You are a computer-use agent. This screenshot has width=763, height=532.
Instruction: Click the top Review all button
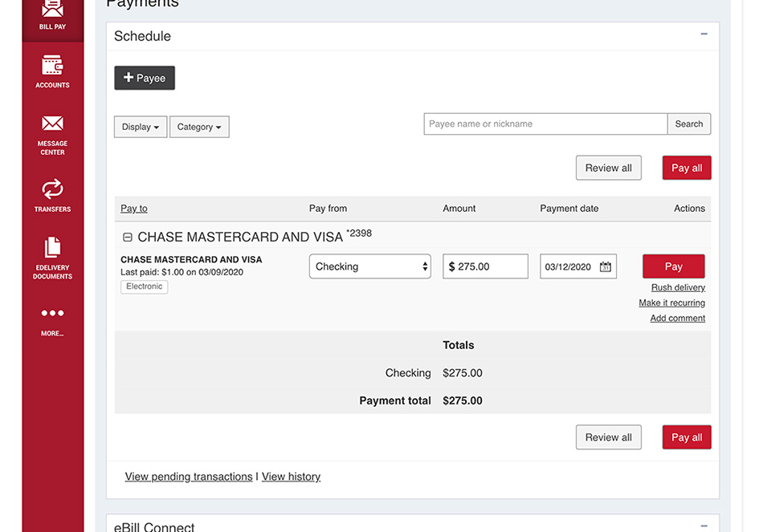pyautogui.click(x=608, y=168)
